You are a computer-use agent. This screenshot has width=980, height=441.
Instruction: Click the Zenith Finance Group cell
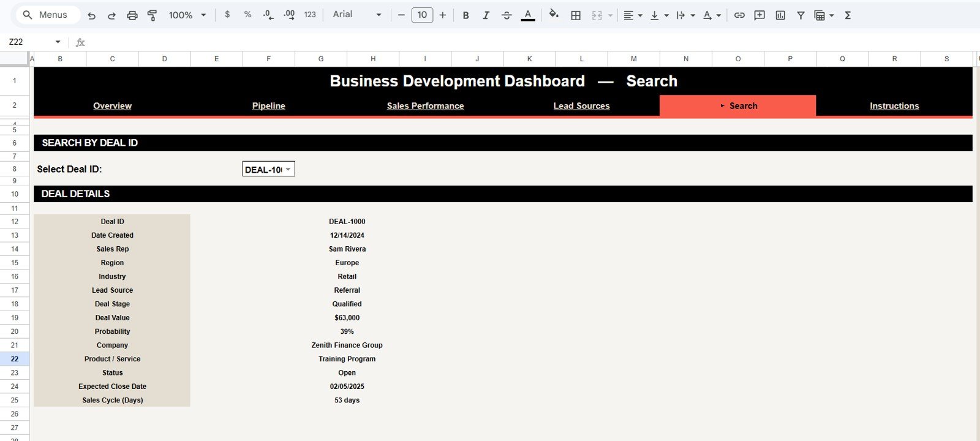(347, 345)
